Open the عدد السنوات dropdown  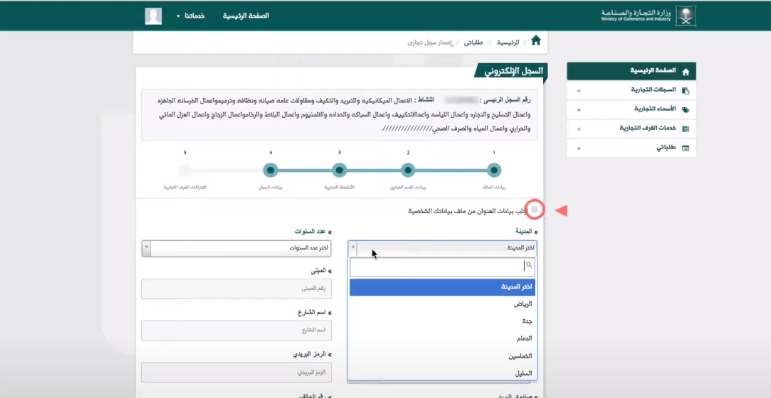click(x=236, y=248)
